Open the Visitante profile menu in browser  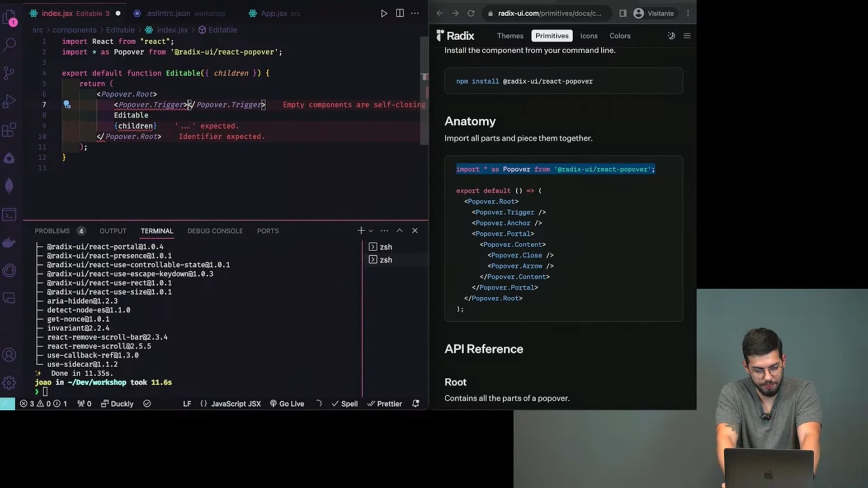pyautogui.click(x=654, y=14)
